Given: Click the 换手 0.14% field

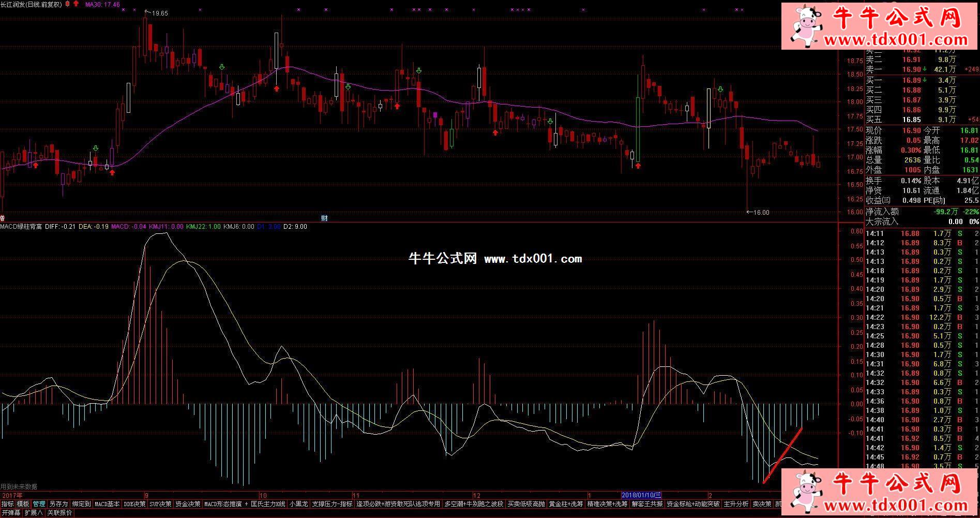Looking at the screenshot, I should click(x=893, y=181).
